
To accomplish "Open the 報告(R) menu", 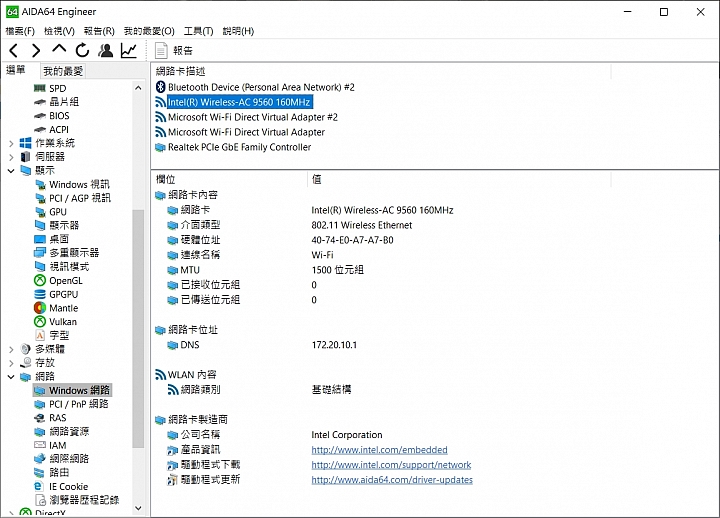I will click(99, 31).
